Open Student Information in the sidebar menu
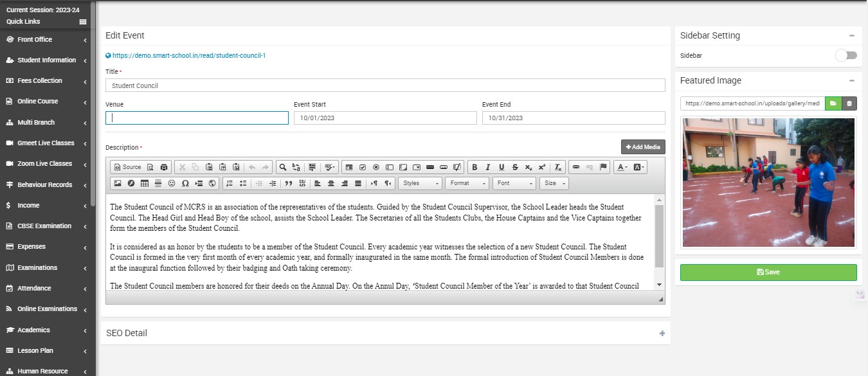This screenshot has width=868, height=376. pyautogui.click(x=46, y=60)
